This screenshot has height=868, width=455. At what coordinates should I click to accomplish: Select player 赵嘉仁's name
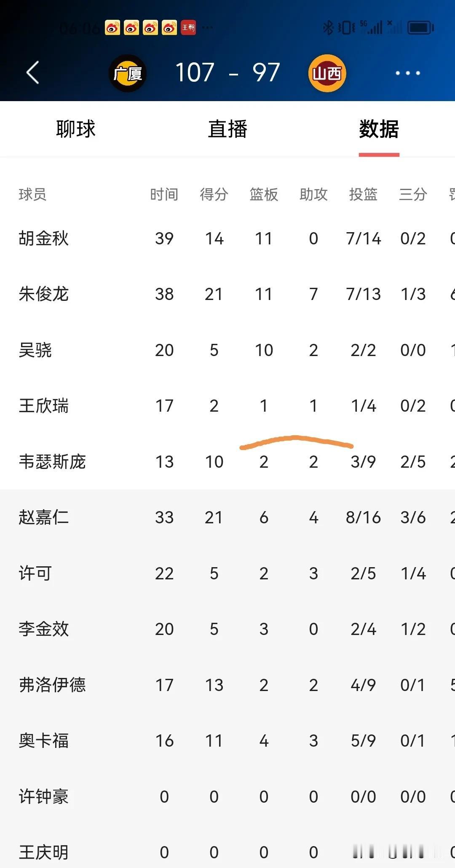[43, 517]
